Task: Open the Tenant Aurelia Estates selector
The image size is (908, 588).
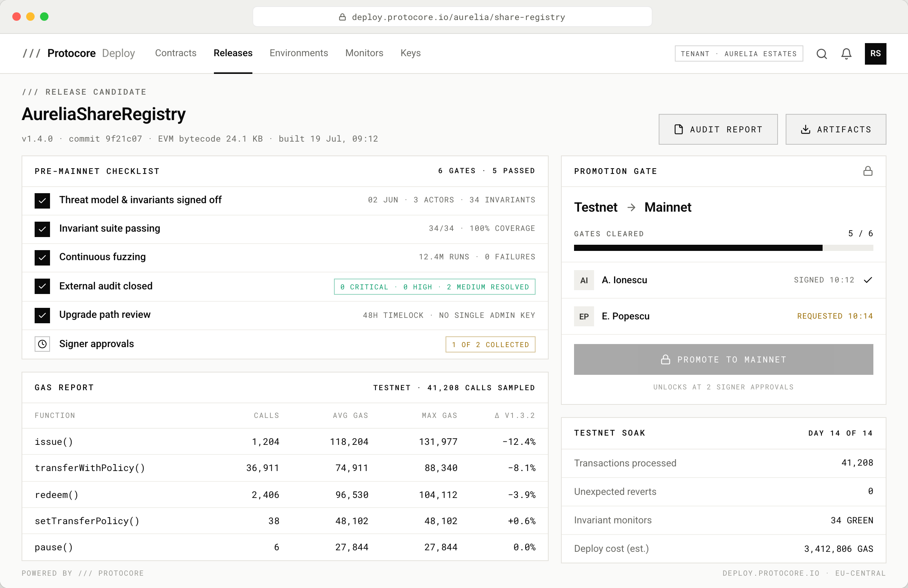Action: 739,53
